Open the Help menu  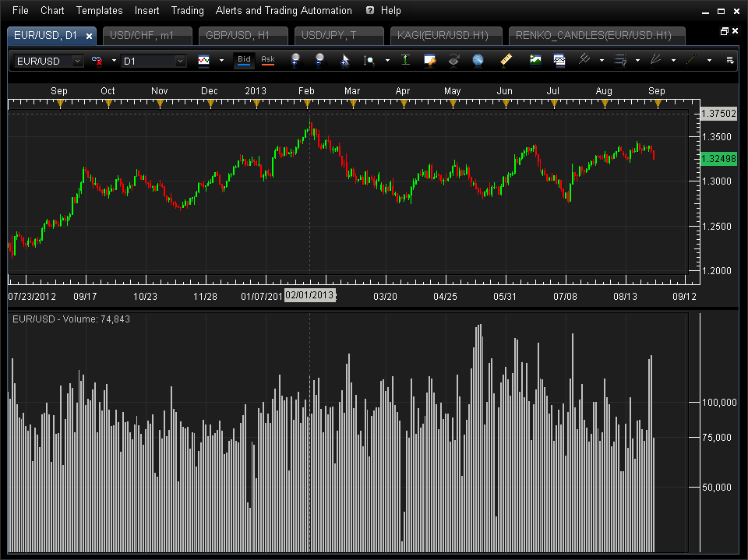tap(390, 10)
